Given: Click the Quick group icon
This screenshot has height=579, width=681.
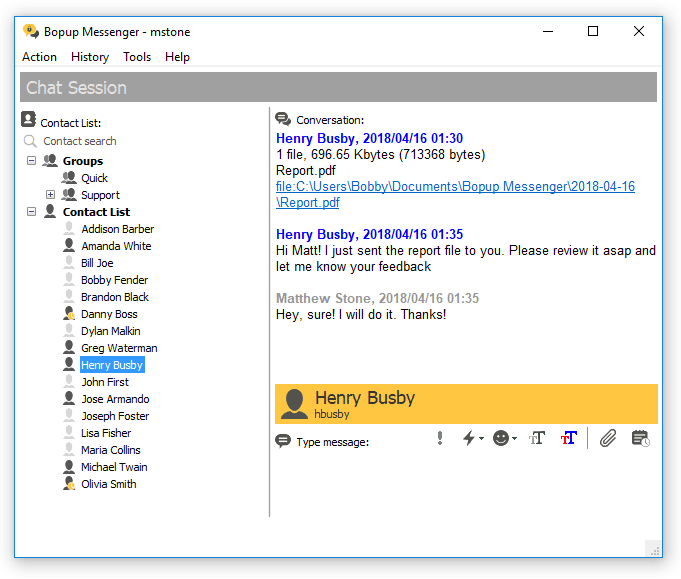Looking at the screenshot, I should click(x=69, y=178).
